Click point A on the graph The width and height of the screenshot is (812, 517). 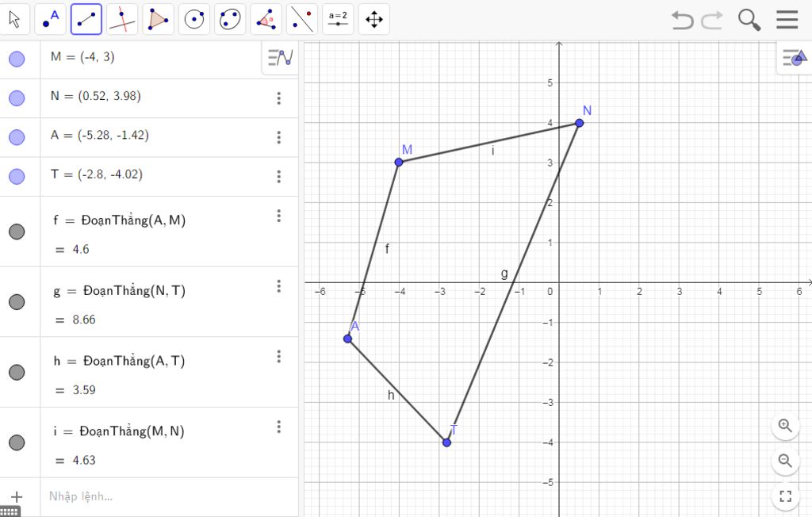point(347,339)
